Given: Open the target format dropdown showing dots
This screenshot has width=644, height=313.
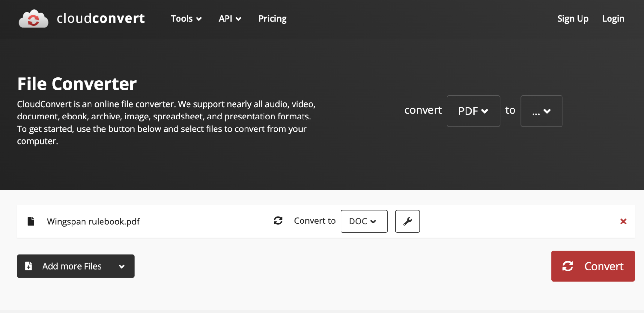Looking at the screenshot, I should (541, 111).
